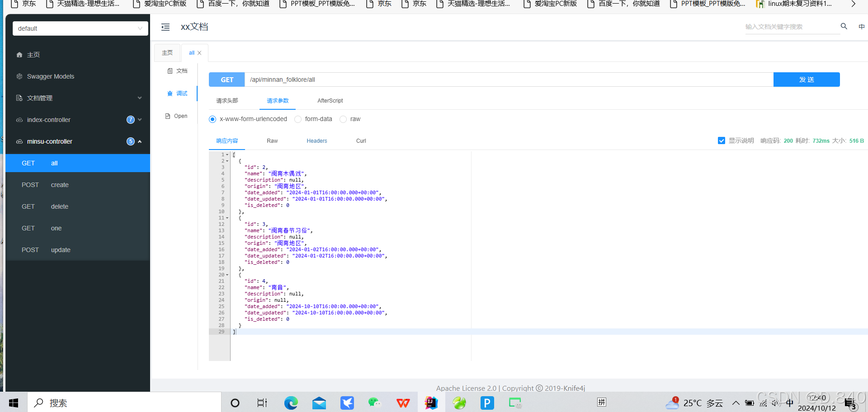868x412 pixels.
Task: Open the default group dropdown
Action: [x=80, y=28]
